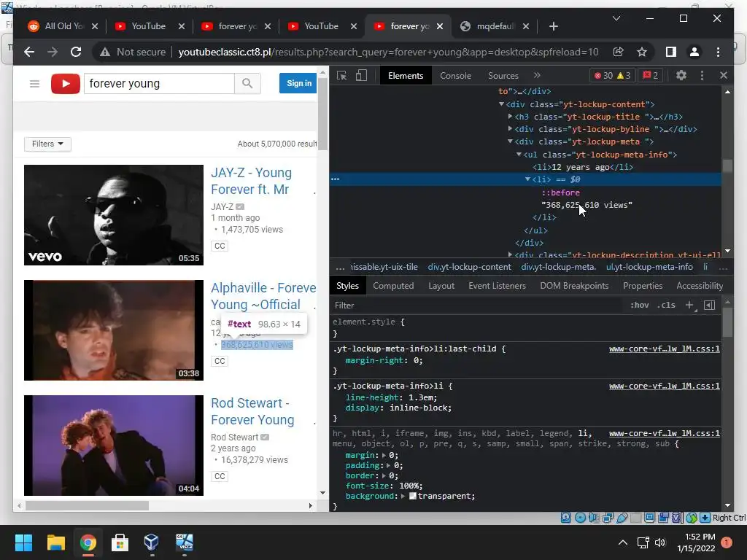Collapse the ul yt-lockup-meta-info node

tap(519, 155)
